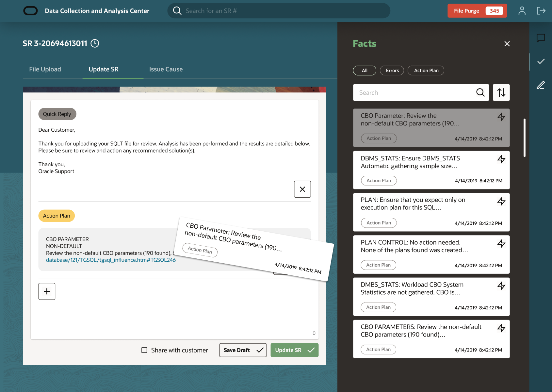This screenshot has width=552, height=392.
Task: Open the File Upload tab
Action: pos(45,69)
